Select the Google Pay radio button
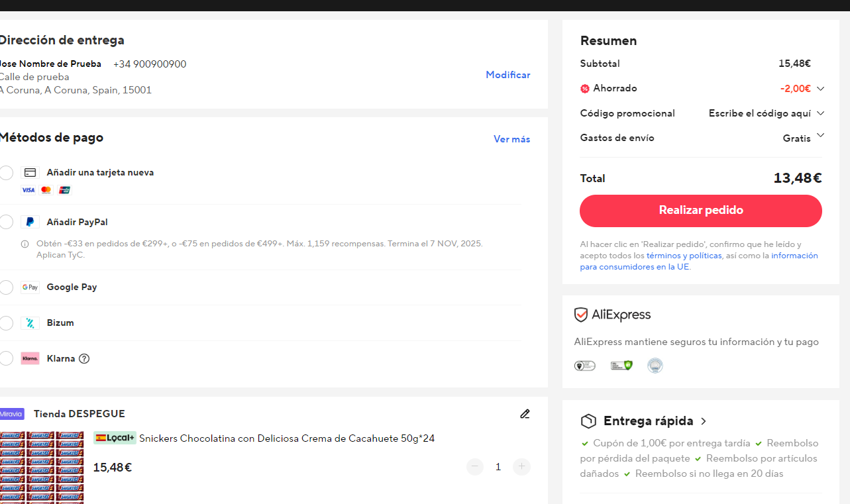This screenshot has width=850, height=504. 6,287
